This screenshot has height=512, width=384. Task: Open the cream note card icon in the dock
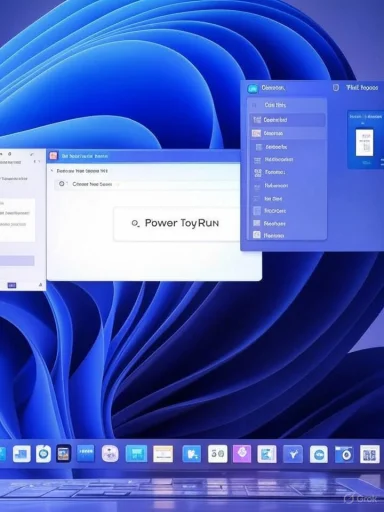tap(163, 454)
